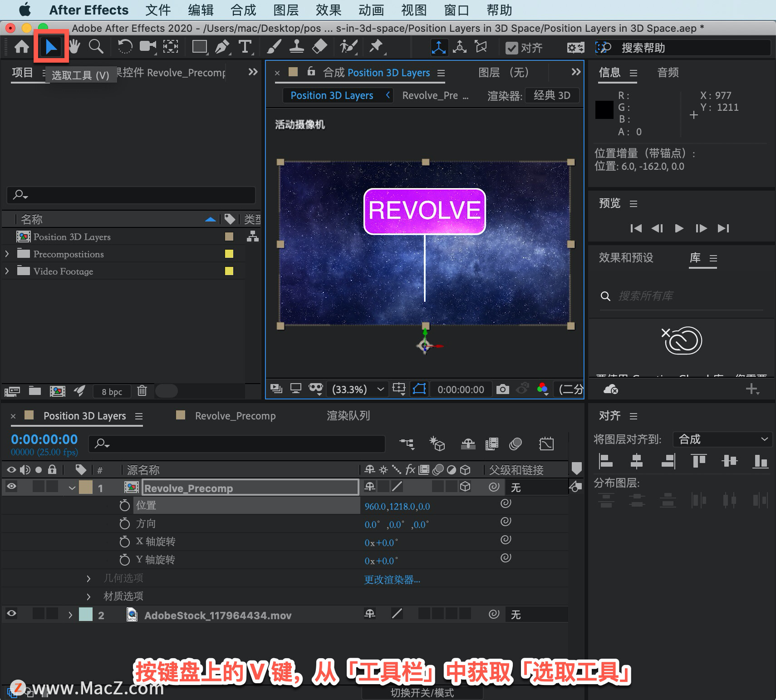Hide the Revolve_Precomp layer eye icon
This screenshot has height=700, width=776.
(x=11, y=487)
